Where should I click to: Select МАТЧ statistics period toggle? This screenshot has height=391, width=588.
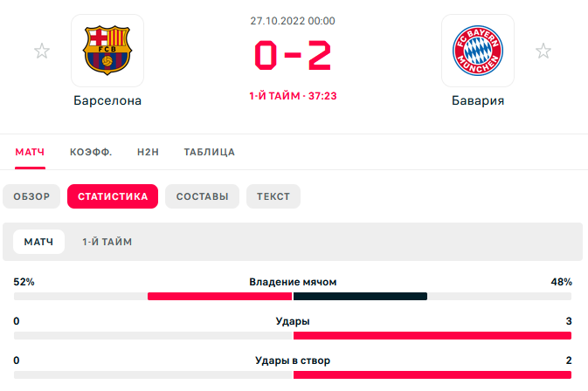click(38, 242)
